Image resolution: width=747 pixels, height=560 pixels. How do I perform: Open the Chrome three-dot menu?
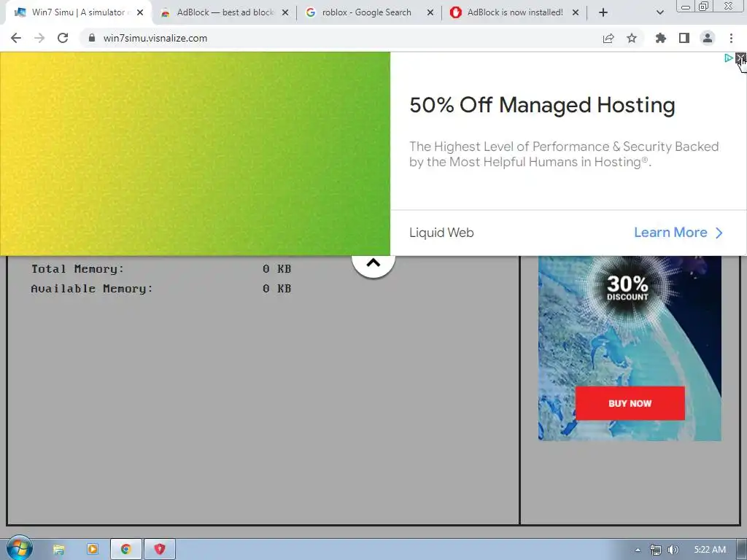(731, 38)
